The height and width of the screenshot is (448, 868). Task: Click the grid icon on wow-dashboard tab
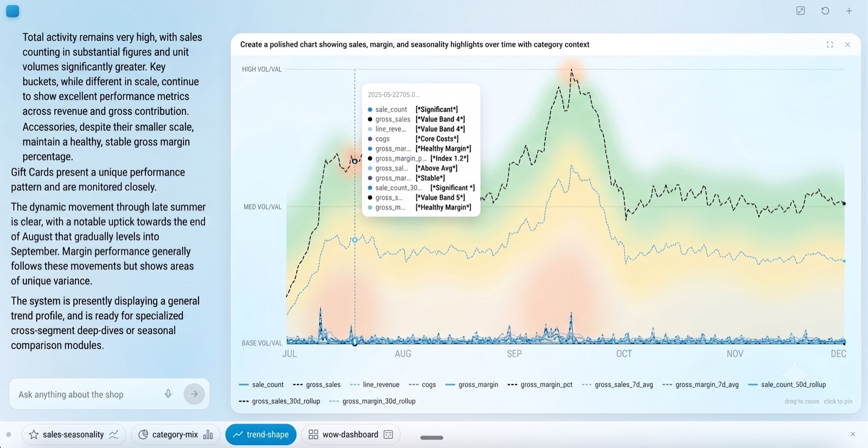click(313, 434)
